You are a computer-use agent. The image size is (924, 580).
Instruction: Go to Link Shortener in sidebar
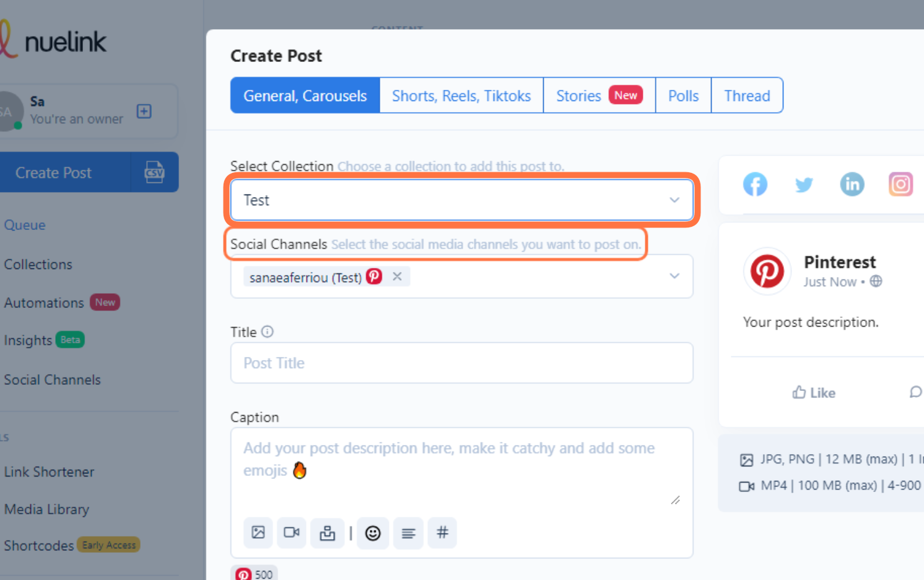49,472
